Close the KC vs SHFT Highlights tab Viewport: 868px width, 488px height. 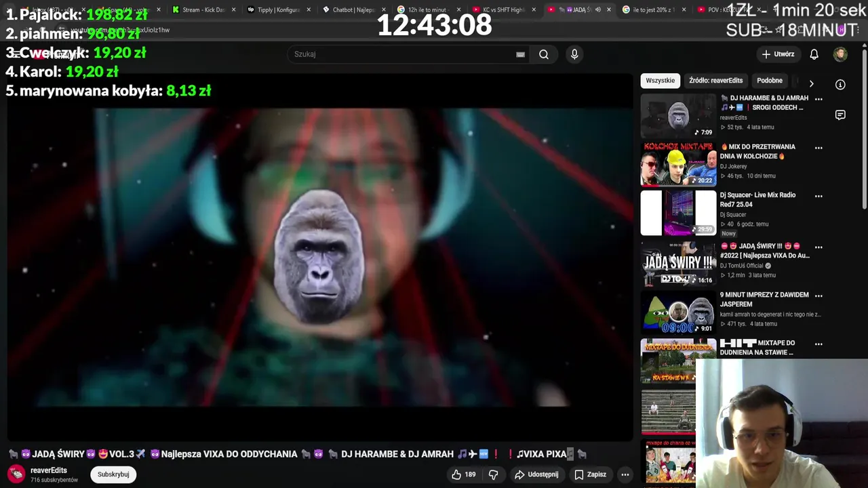pos(534,10)
